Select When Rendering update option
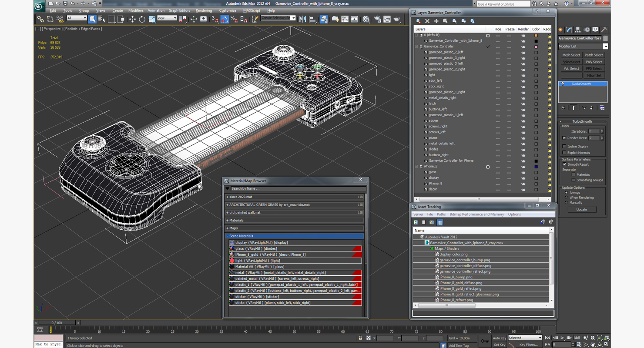This screenshot has width=644, height=348. pos(566,197)
